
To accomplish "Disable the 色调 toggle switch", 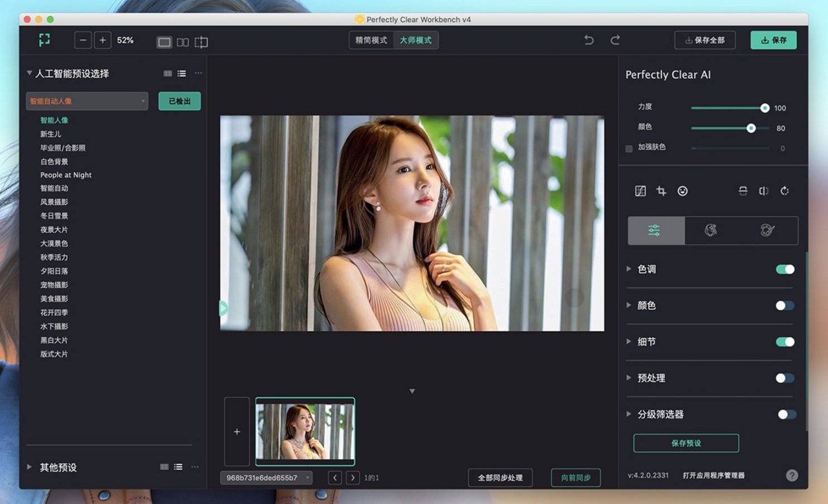I will tap(785, 269).
